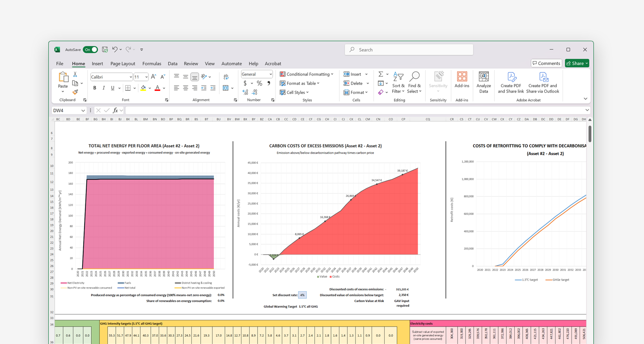This screenshot has height=344, width=644.
Task: Decrease font size with the smaller A
Action: pos(163,77)
